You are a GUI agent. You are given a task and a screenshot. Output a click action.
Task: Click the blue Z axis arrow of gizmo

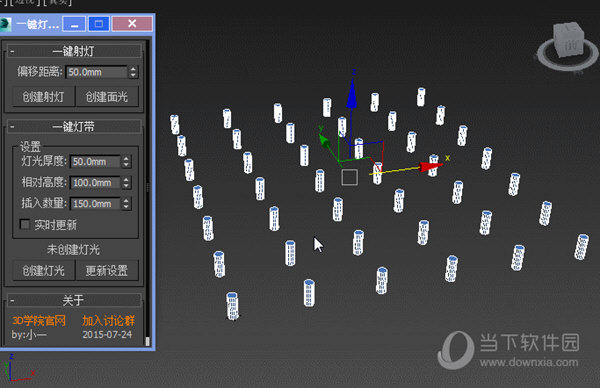[352, 93]
